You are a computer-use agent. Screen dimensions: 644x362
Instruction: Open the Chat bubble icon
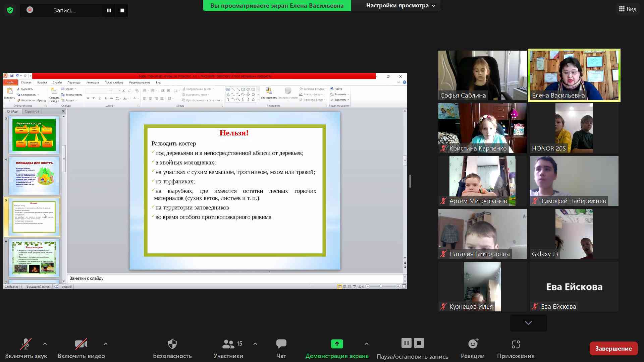click(x=281, y=344)
